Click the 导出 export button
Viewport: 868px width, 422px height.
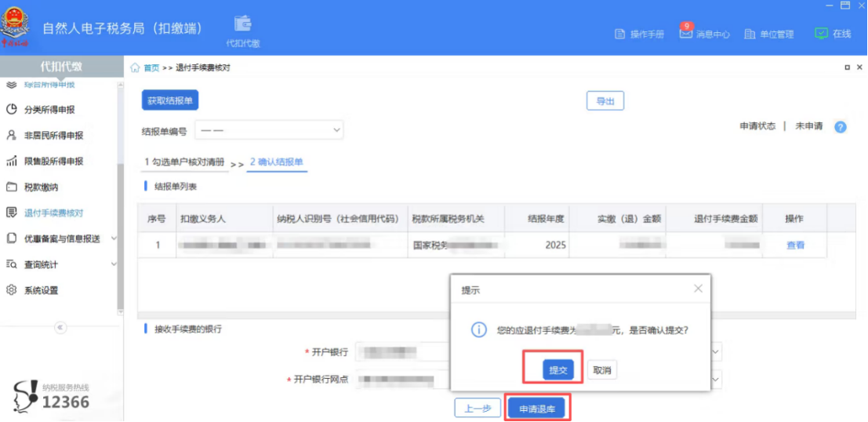coord(605,101)
